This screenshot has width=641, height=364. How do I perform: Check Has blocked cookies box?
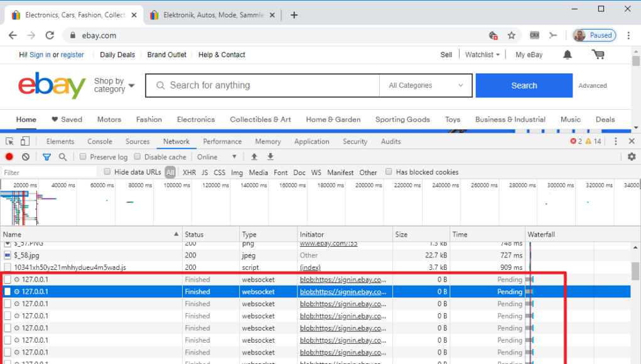(389, 172)
